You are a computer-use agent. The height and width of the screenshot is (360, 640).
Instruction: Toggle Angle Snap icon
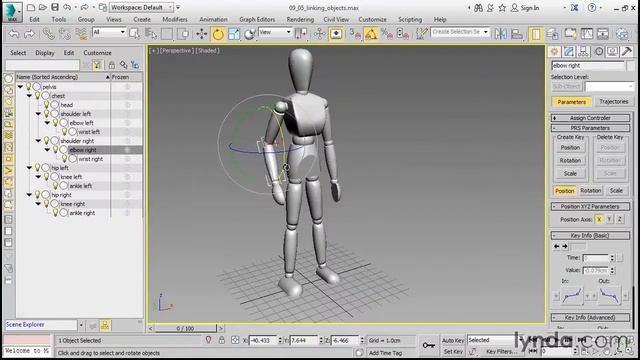(371, 34)
